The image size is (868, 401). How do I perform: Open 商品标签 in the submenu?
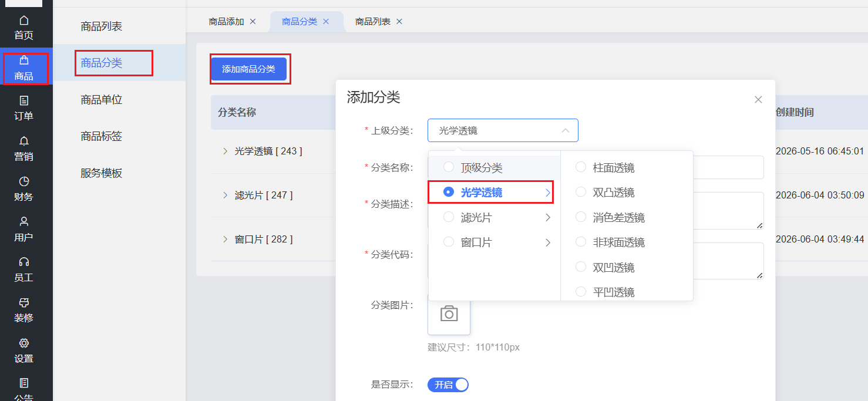102,136
